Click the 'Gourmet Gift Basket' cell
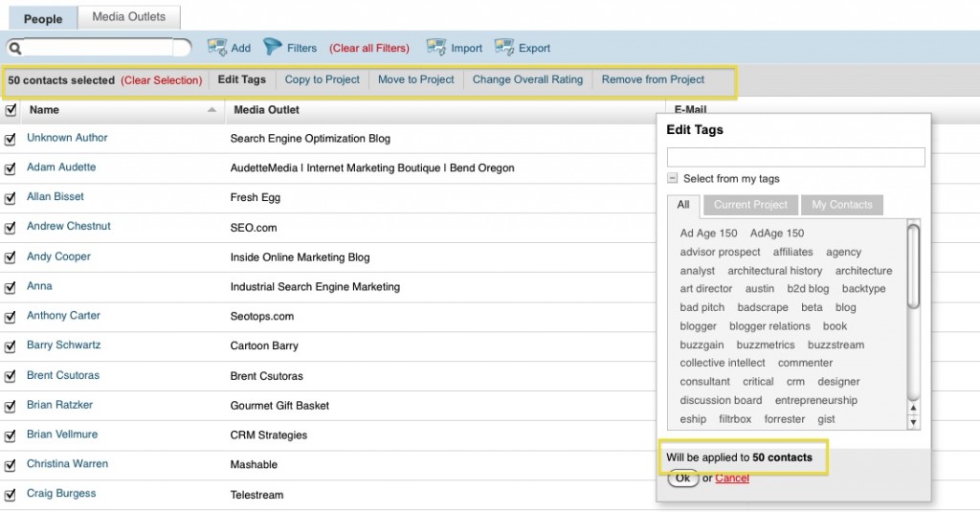Image resolution: width=980 pixels, height=512 pixels. 279,405
